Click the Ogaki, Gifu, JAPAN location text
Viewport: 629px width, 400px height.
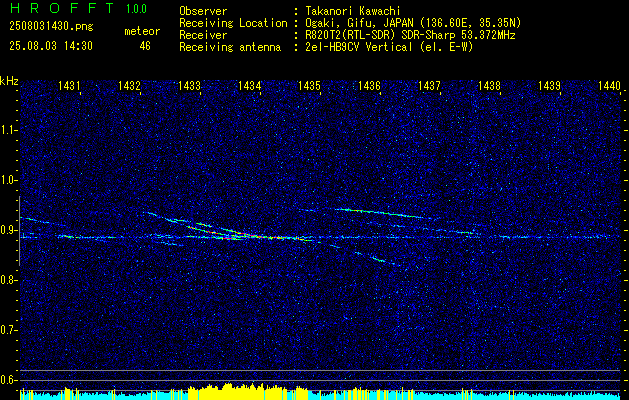click(413, 23)
